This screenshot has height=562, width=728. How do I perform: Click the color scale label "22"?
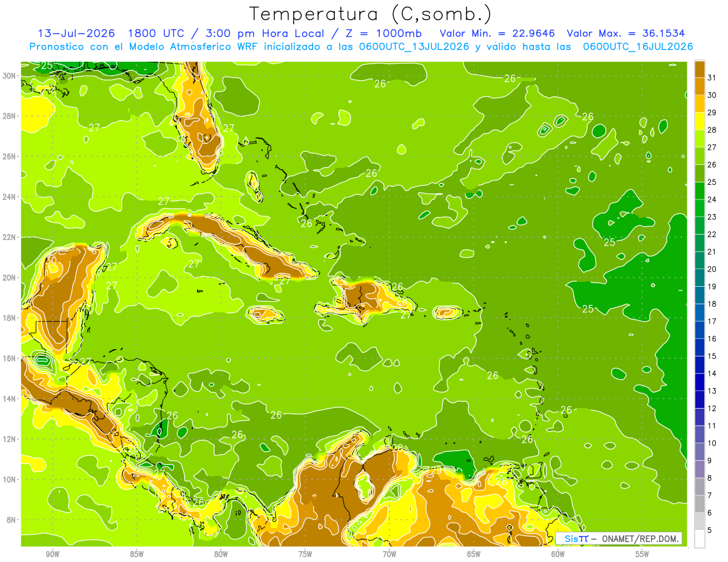pyautogui.click(x=712, y=235)
